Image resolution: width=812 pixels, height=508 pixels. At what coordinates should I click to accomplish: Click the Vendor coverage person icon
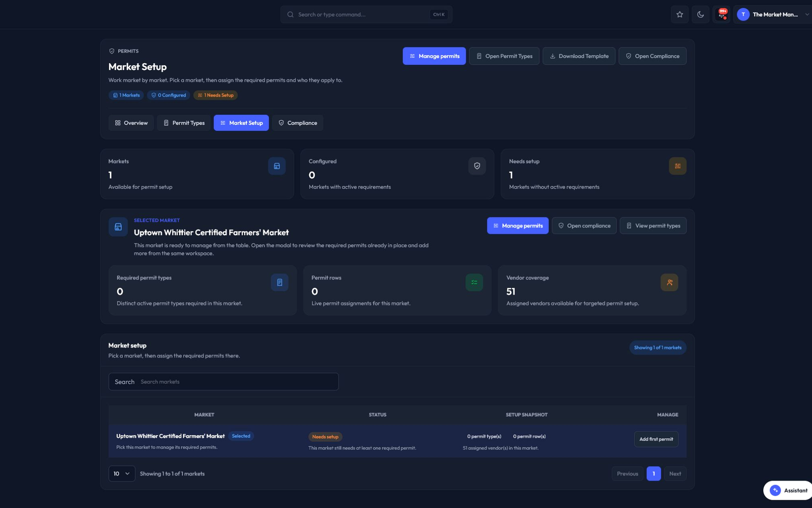coord(669,282)
